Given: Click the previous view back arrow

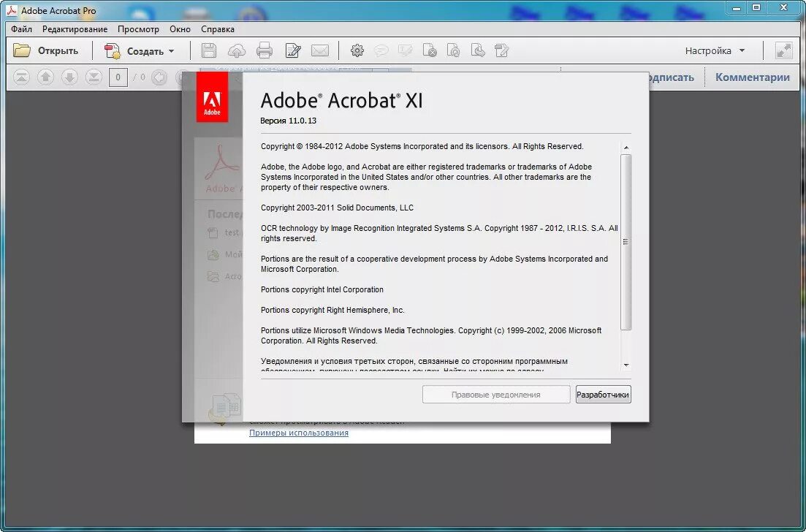Looking at the screenshot, I should pos(159,77).
